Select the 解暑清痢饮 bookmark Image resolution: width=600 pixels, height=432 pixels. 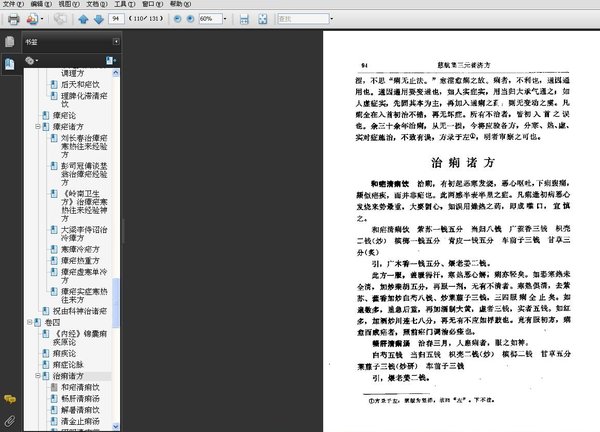click(x=80, y=410)
